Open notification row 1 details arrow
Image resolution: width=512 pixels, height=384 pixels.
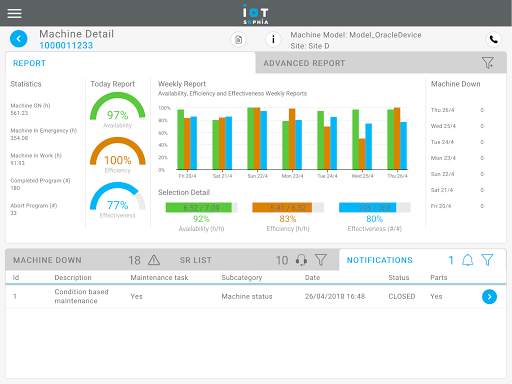coord(489,296)
